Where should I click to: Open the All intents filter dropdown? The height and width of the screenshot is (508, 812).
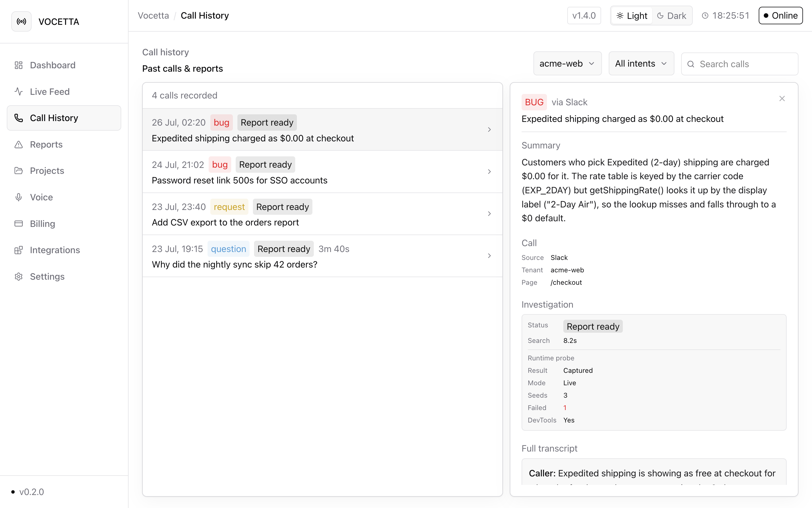pos(641,63)
